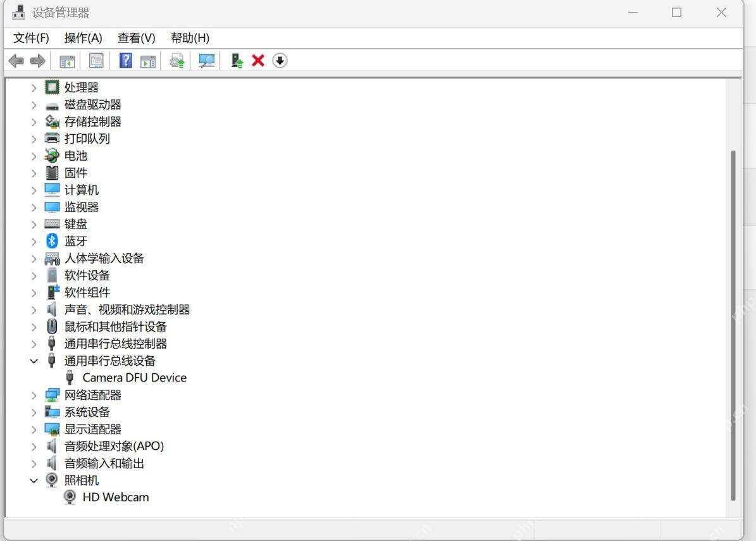This screenshot has width=756, height=541.
Task: Expand the 人体学输入设备 node
Action: 34,258
